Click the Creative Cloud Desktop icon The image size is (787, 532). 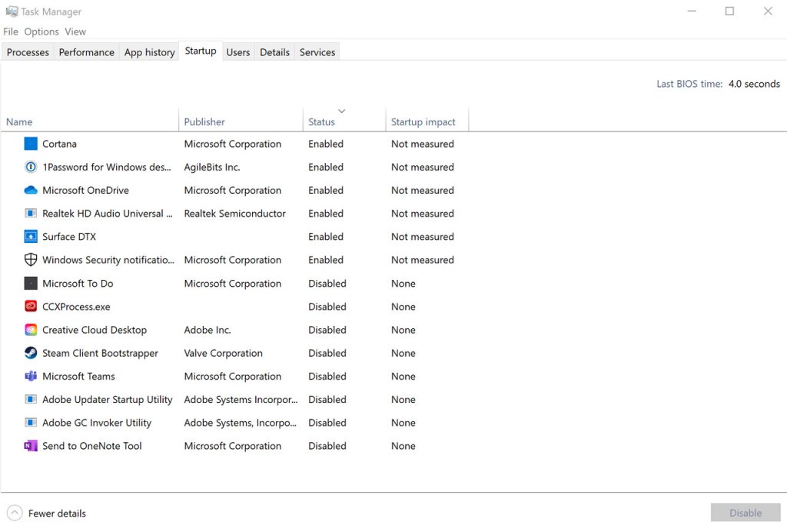tap(31, 330)
